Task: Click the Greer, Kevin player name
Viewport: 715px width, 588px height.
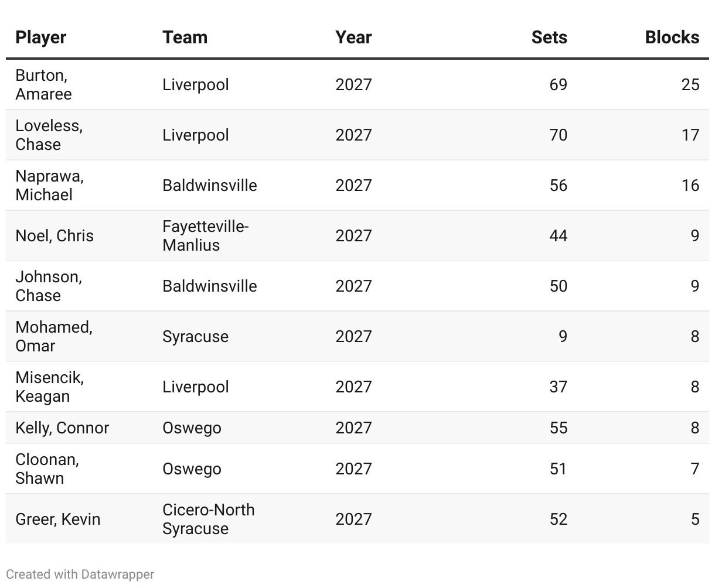Action: pos(58,519)
